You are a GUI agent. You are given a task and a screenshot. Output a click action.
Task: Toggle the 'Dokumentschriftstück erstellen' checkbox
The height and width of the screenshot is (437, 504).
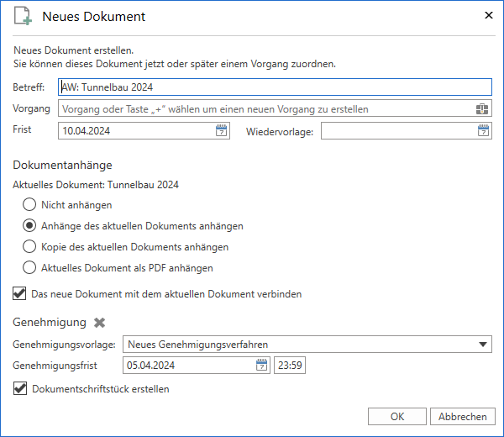click(19, 389)
